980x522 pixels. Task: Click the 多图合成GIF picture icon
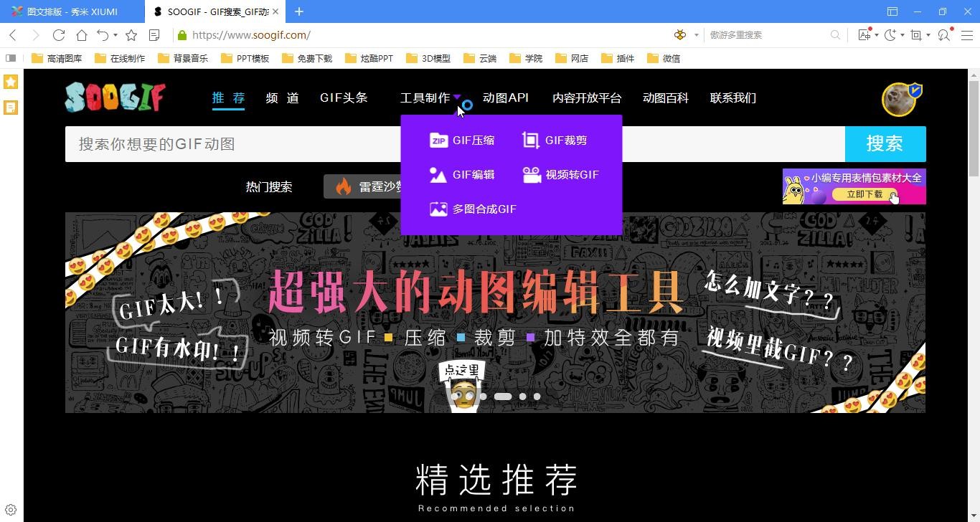click(x=438, y=209)
